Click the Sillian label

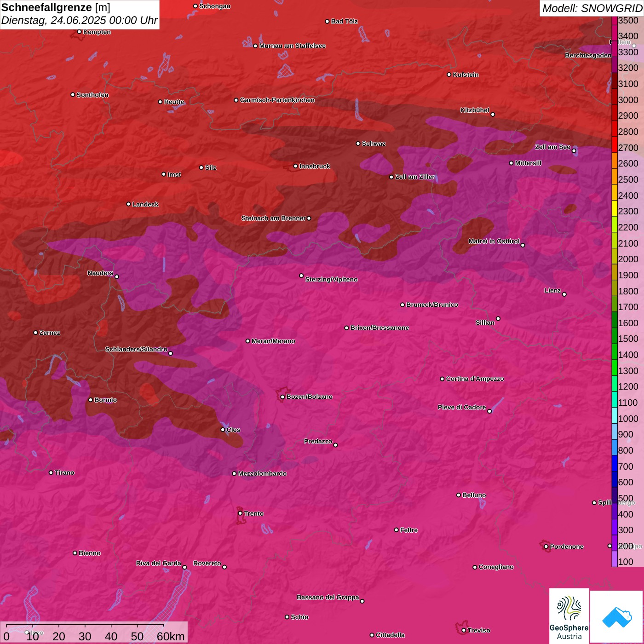485,322
